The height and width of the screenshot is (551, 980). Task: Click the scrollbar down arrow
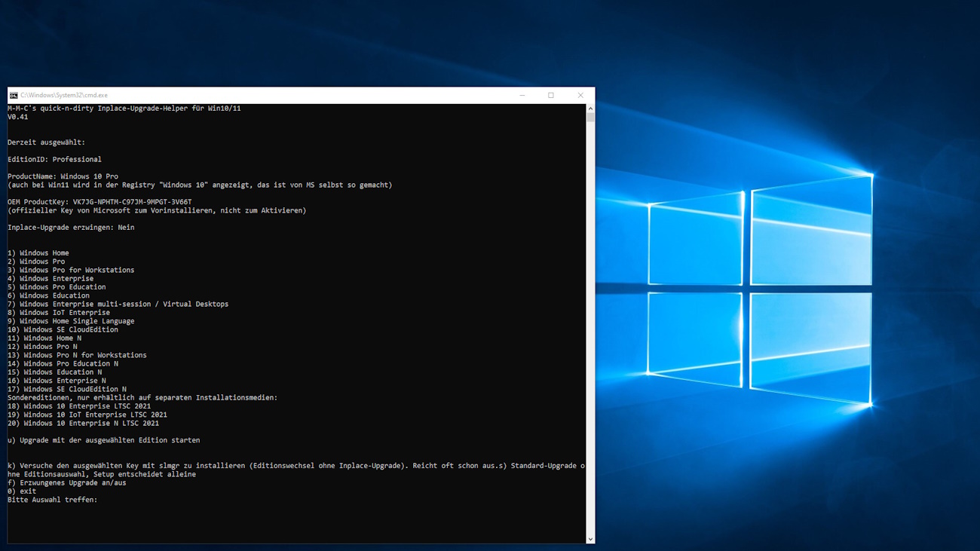click(590, 539)
